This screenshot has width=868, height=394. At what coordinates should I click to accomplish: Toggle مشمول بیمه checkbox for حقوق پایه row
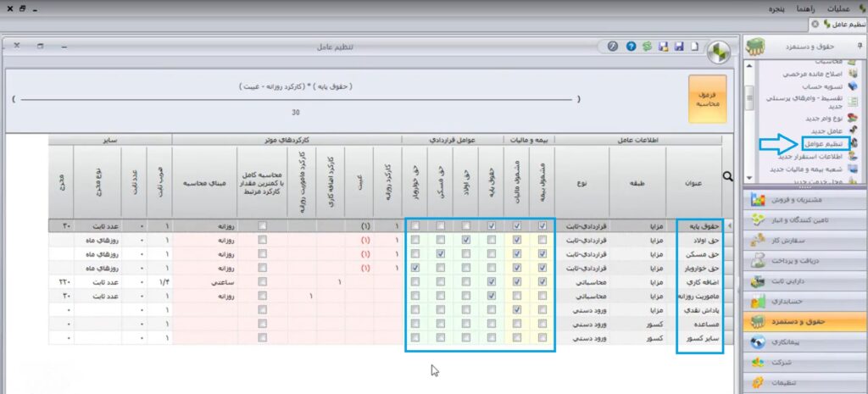coord(542,225)
